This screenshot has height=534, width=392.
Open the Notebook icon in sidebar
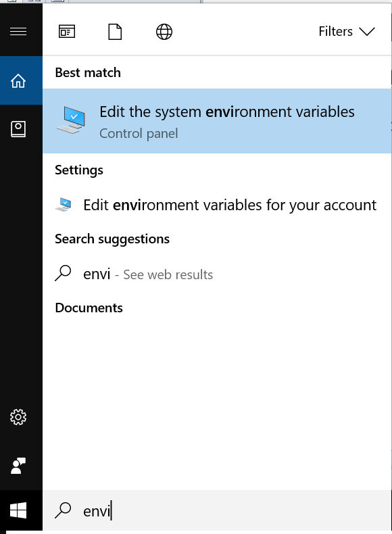tap(18, 129)
